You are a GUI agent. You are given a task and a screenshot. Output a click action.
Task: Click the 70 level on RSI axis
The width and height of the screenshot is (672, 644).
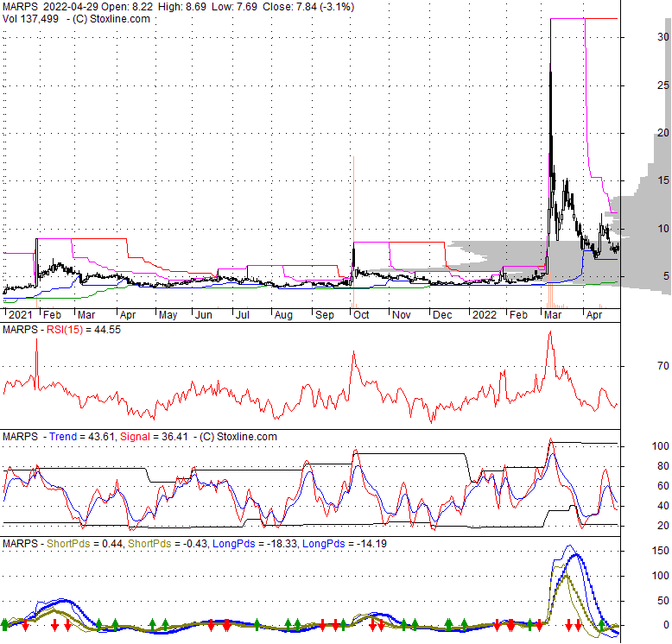[663, 366]
